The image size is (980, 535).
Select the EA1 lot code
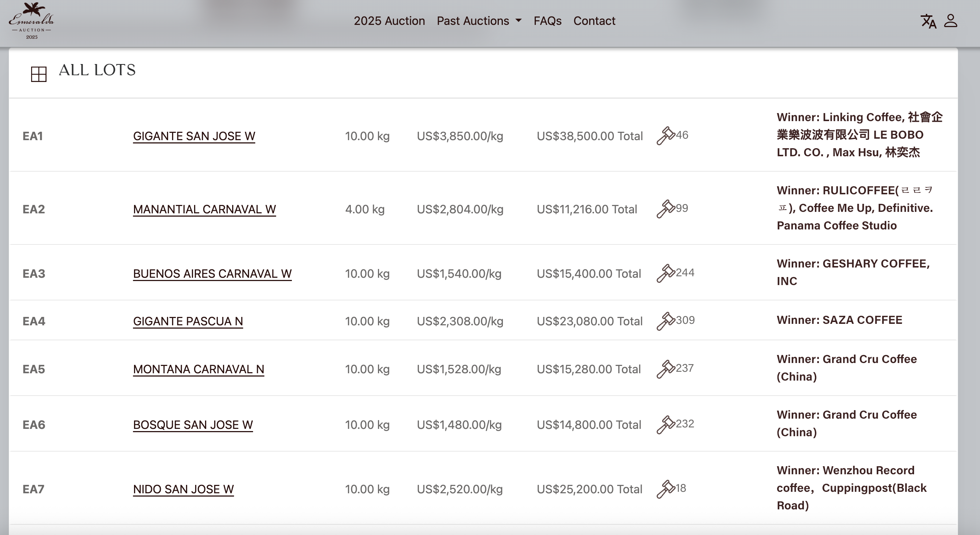[x=33, y=136]
